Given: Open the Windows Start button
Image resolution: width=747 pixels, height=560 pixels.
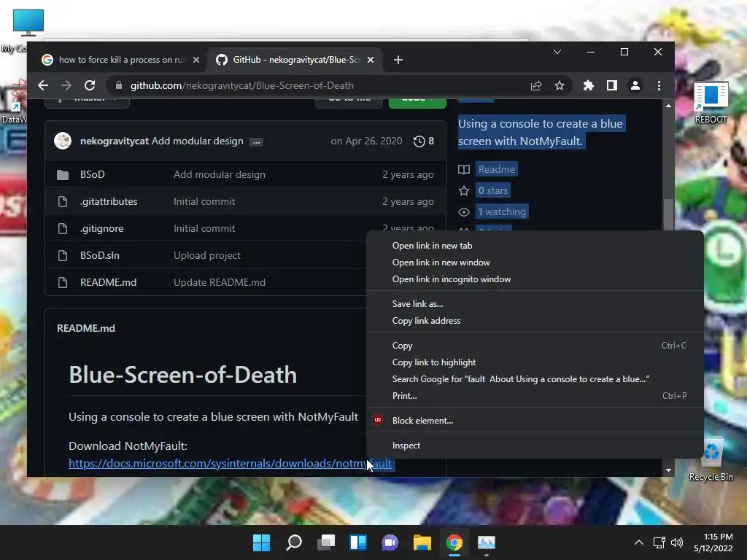Looking at the screenshot, I should [x=261, y=542].
